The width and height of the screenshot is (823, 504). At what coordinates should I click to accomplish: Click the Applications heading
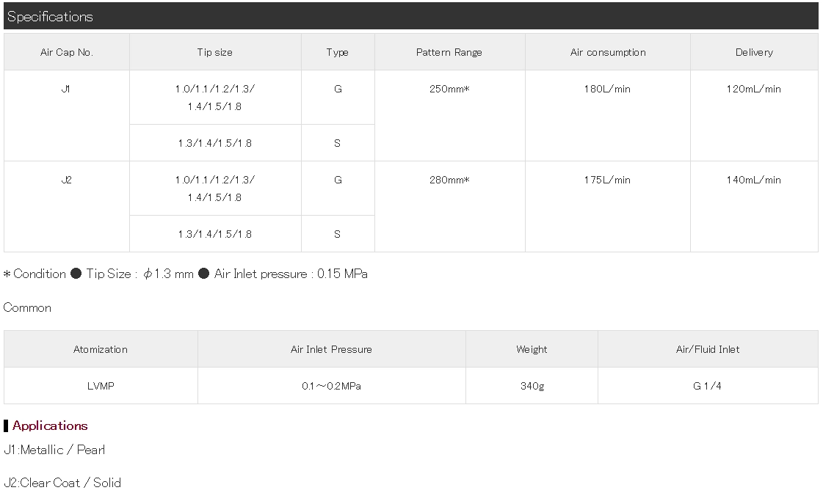pyautogui.click(x=50, y=426)
